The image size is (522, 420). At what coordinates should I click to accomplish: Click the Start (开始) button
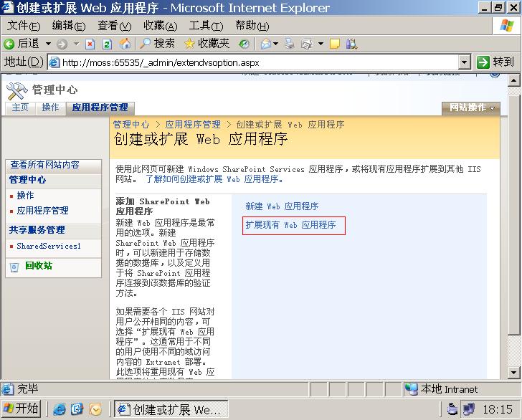click(x=21, y=409)
